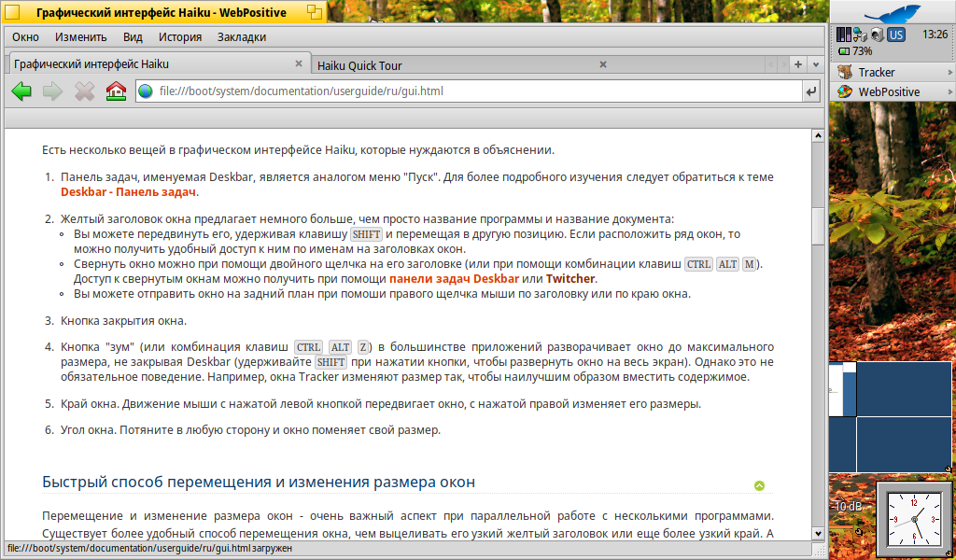The width and height of the screenshot is (956, 560).
Task: Click the green back-to-top arrow icon
Action: [759, 485]
